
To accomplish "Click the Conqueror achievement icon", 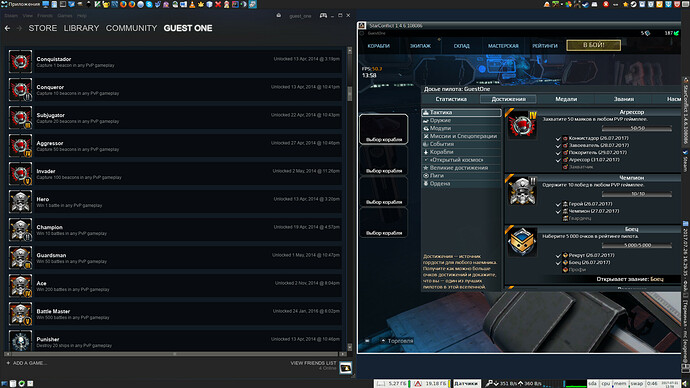I will 20,90.
